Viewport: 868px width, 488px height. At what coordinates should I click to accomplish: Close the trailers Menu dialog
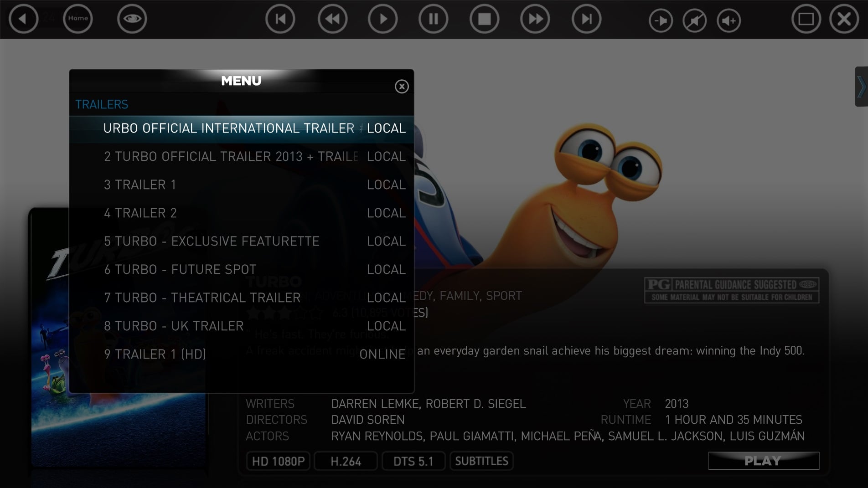pyautogui.click(x=402, y=87)
